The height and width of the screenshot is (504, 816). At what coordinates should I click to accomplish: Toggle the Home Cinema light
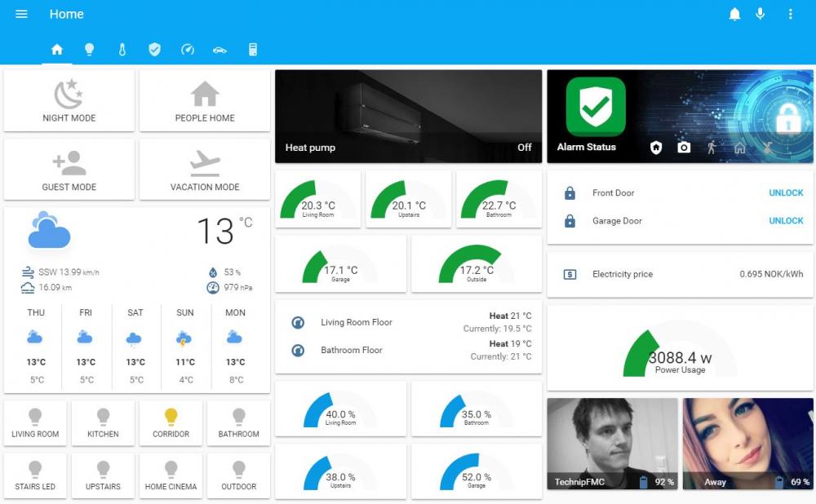171,474
